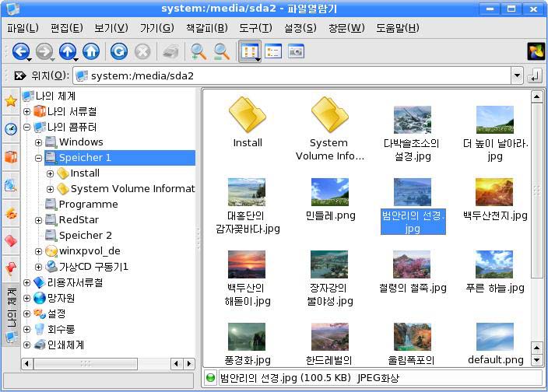Click scroll-up arrow of file view scrollbar
Viewport: 548px width, 392px height.
(536, 96)
